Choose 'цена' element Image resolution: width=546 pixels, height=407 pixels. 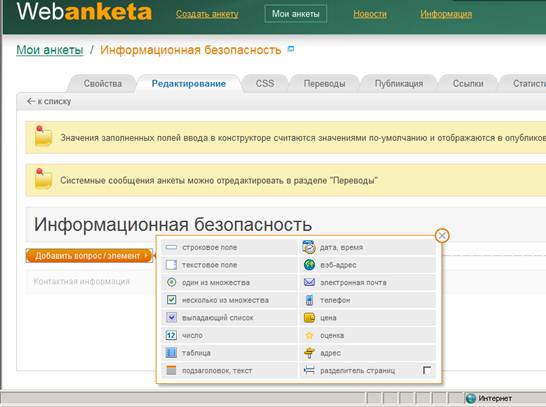click(x=368, y=318)
